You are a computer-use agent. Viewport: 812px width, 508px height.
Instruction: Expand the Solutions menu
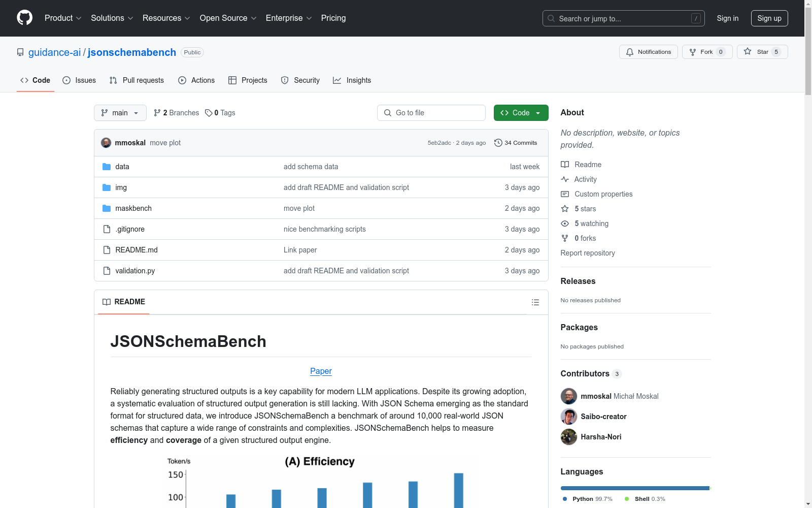pyautogui.click(x=112, y=18)
